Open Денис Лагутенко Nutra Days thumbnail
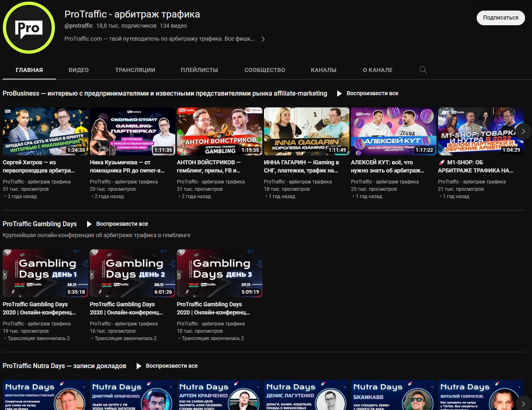 click(x=307, y=395)
